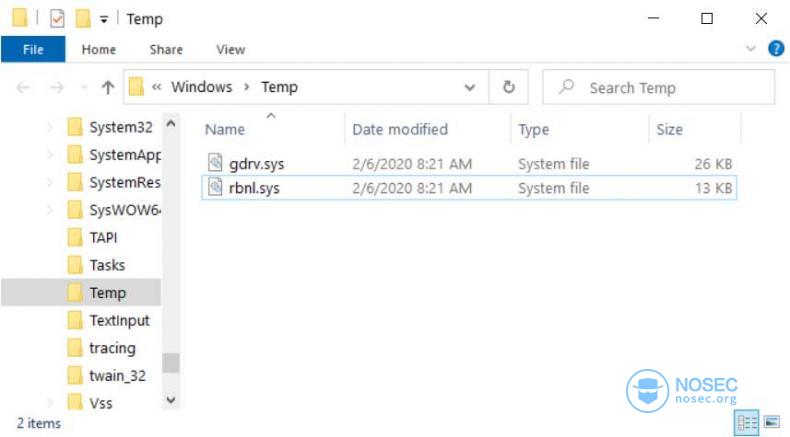
Task: Open the Help question mark icon
Action: pyautogui.click(x=776, y=48)
